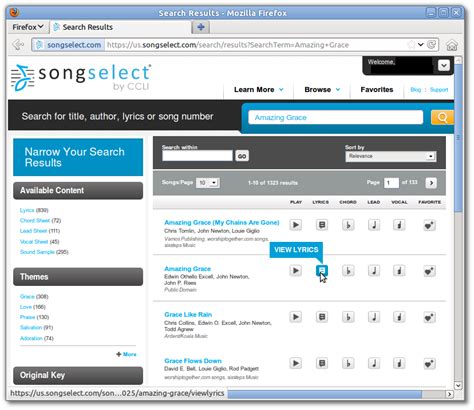This screenshot has width=474, height=410.
Task: Open vocal sheet for Grace Like Rain
Action: [x=399, y=317]
